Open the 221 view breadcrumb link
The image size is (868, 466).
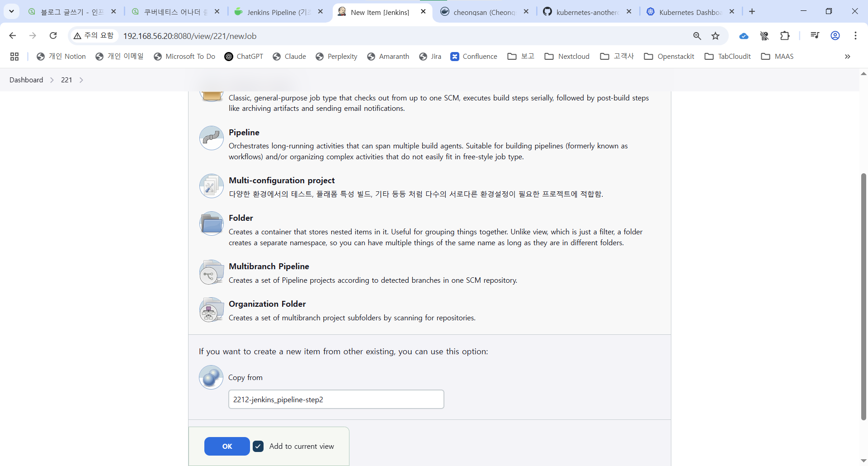[x=66, y=80]
